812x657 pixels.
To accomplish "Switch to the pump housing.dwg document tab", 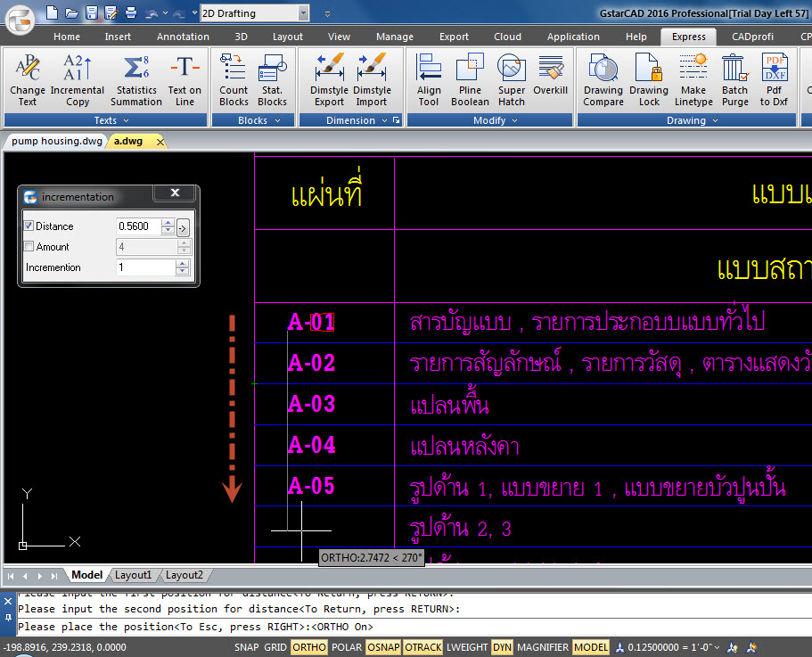I will (57, 141).
